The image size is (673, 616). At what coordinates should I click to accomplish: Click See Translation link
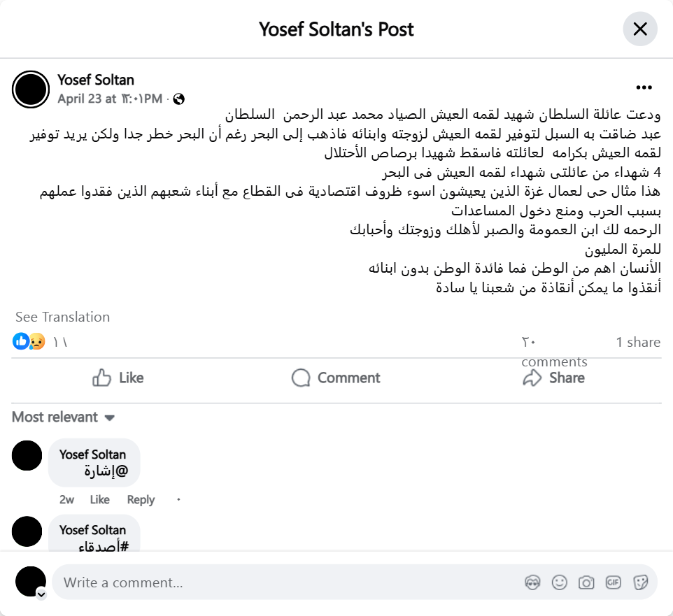click(x=62, y=317)
